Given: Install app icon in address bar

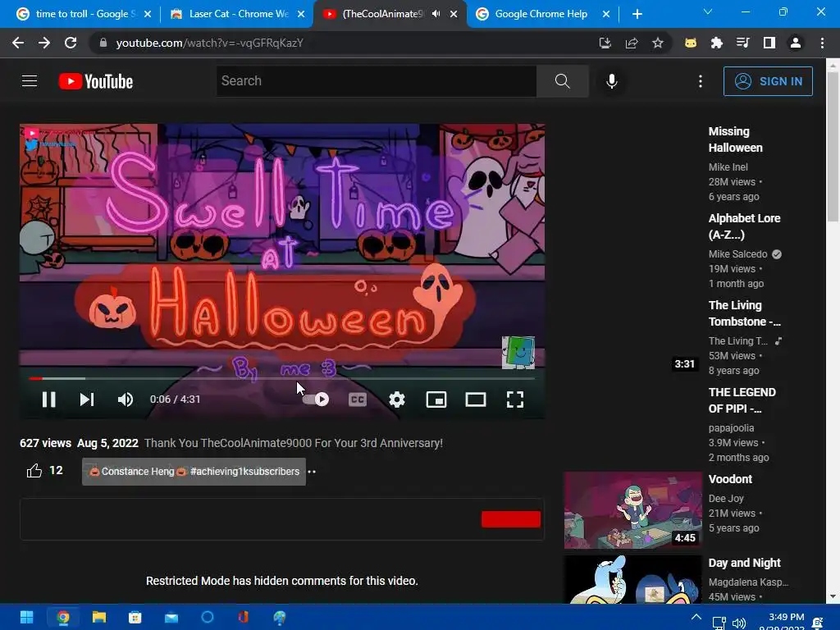Looking at the screenshot, I should [605, 43].
